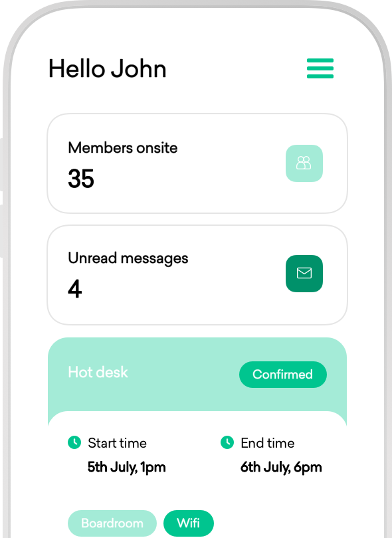This screenshot has width=392, height=538.
Task: Open the green hamburger menu
Action: pos(320,68)
